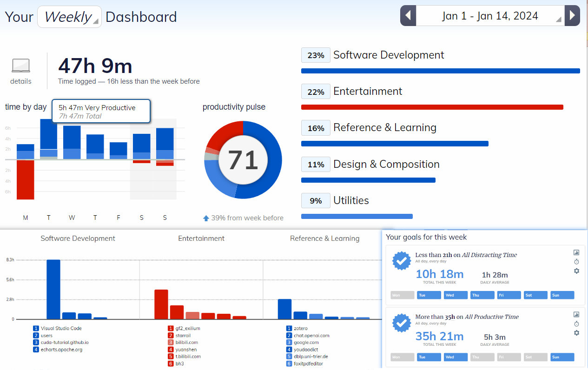Open chart icon for Productive Time goal
Viewport: 588px width, 370px height.
576,315
